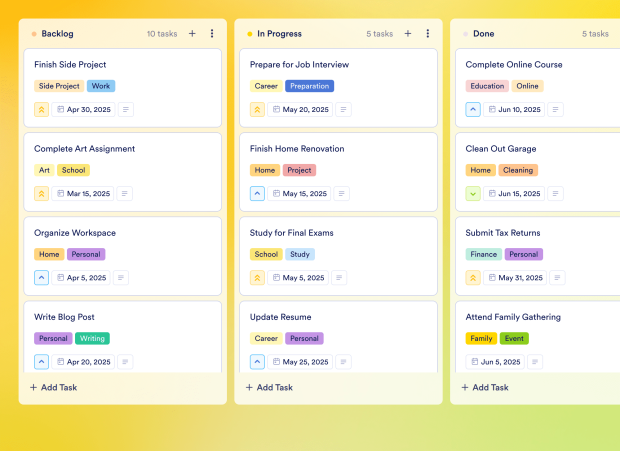Open description icon on Finish Side Project card
Viewport: 620px width, 451px height.
click(126, 109)
